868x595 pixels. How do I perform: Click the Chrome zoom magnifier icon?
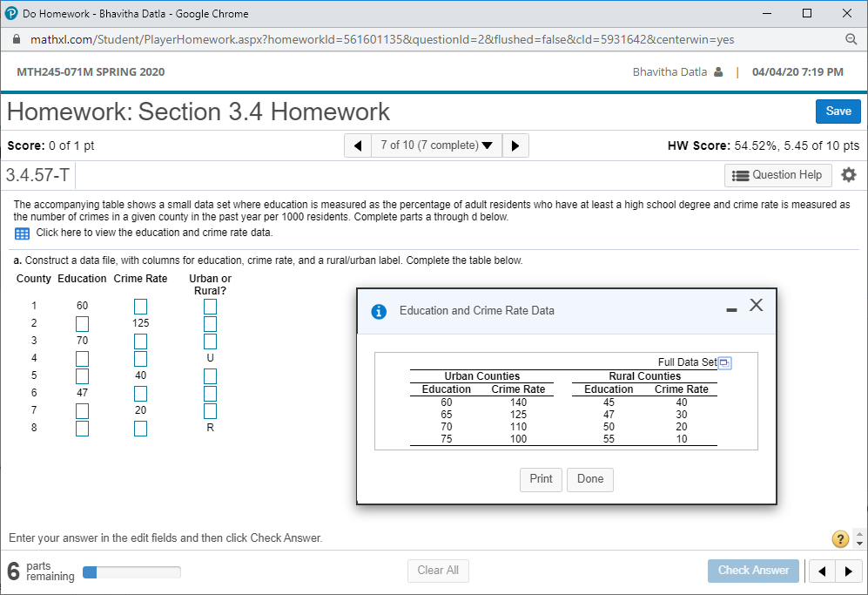(x=851, y=39)
